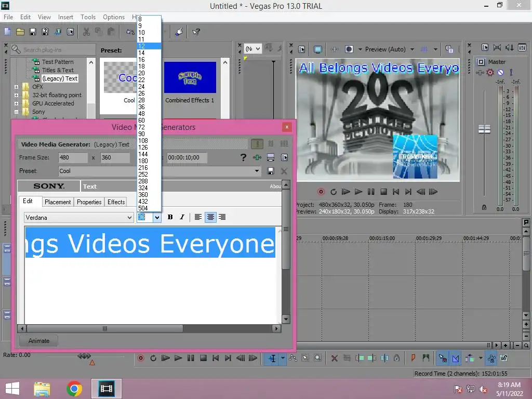Viewport: 532px width, 399px height.
Task: Click the question mark help icon in the generator
Action: point(243,157)
